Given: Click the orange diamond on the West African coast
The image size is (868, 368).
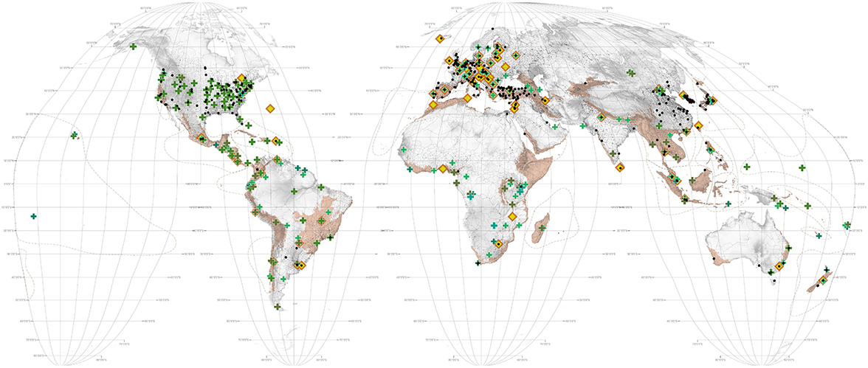Looking at the screenshot, I should click(x=442, y=169).
